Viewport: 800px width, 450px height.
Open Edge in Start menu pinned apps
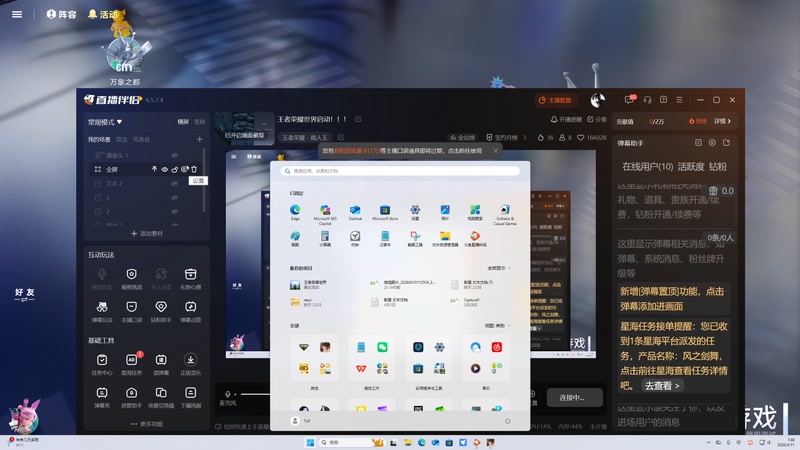[x=295, y=212]
